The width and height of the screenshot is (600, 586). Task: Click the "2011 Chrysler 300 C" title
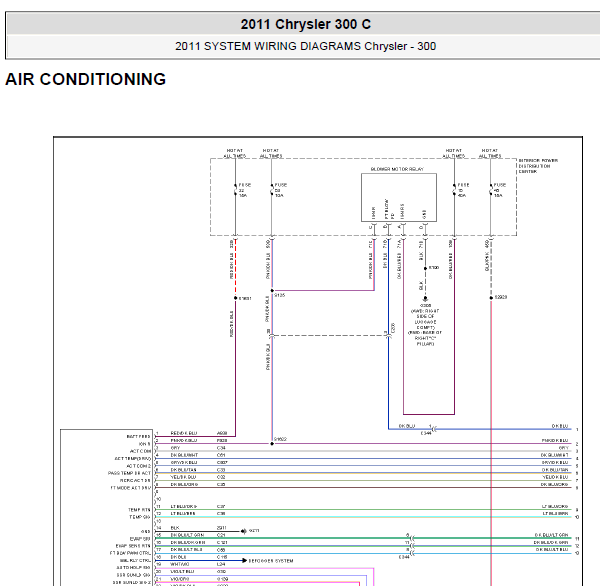click(305, 24)
